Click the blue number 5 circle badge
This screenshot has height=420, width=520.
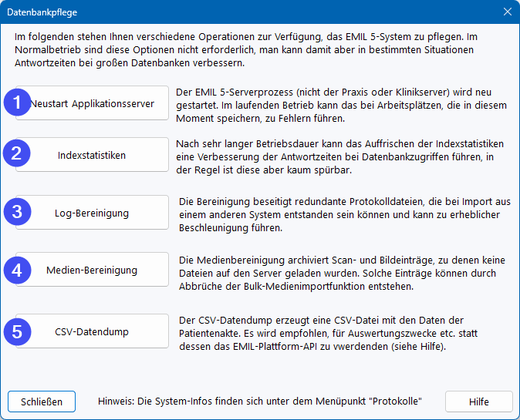coord(18,331)
